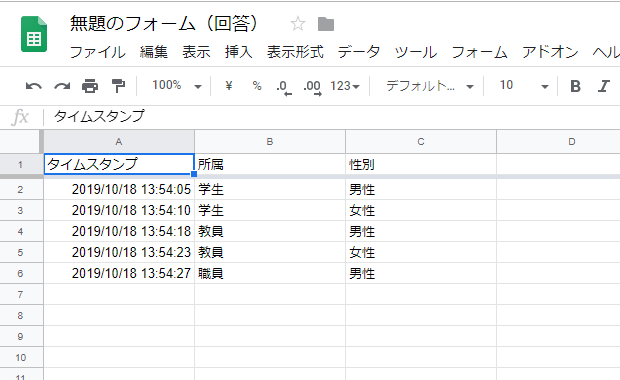Select 学生 cell in row 2
The width and height of the screenshot is (620, 380).
pyautogui.click(x=270, y=189)
